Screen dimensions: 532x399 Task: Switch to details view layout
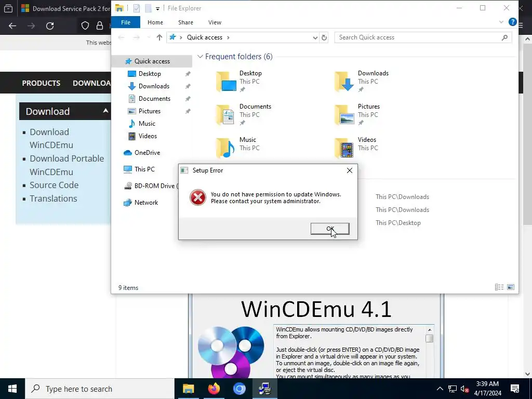click(499, 287)
